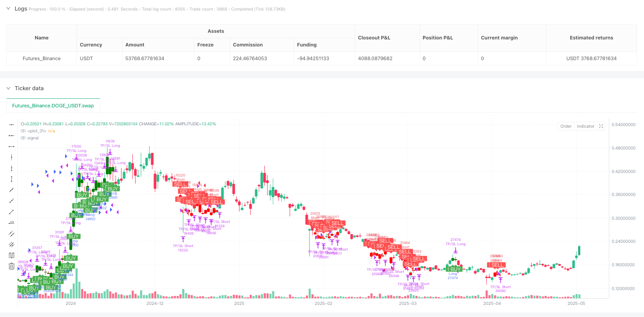Select the price line tool
This screenshot has height=317, width=644.
click(x=11, y=223)
